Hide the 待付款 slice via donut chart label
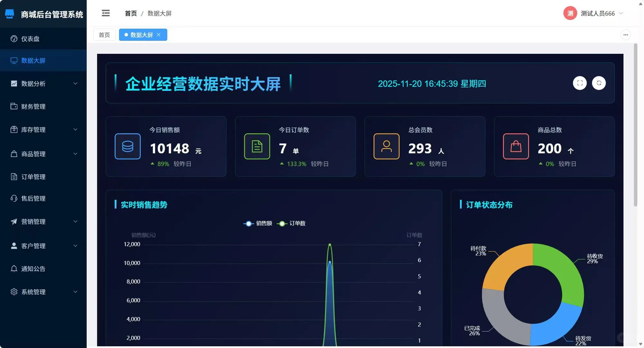This screenshot has width=644, height=348. [478, 251]
